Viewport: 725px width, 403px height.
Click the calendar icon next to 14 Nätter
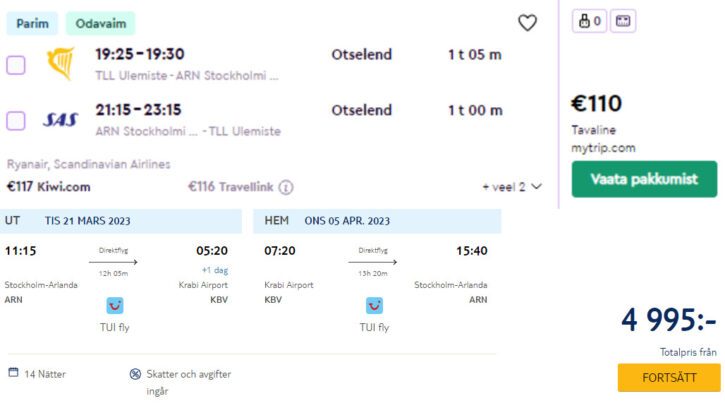[13, 372]
